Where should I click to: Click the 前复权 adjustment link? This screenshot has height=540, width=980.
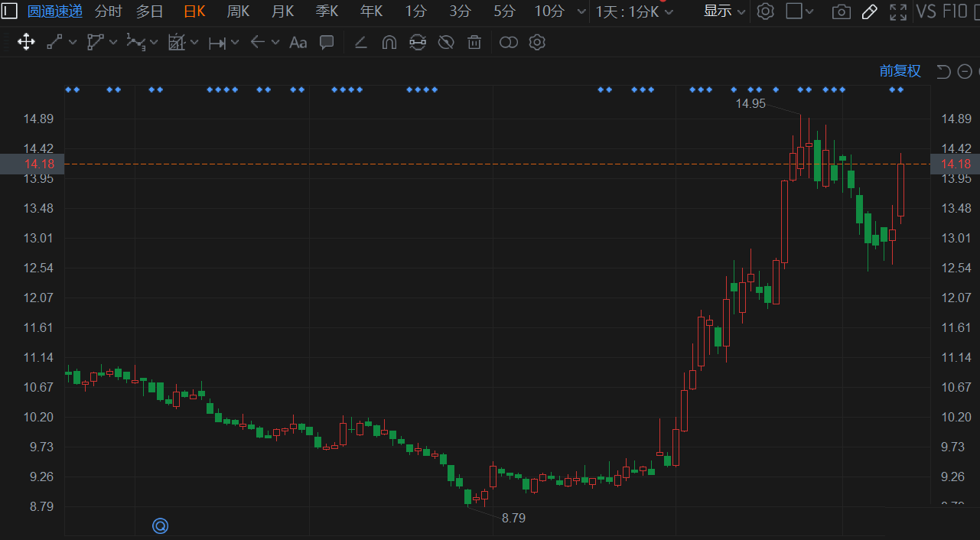tap(900, 71)
